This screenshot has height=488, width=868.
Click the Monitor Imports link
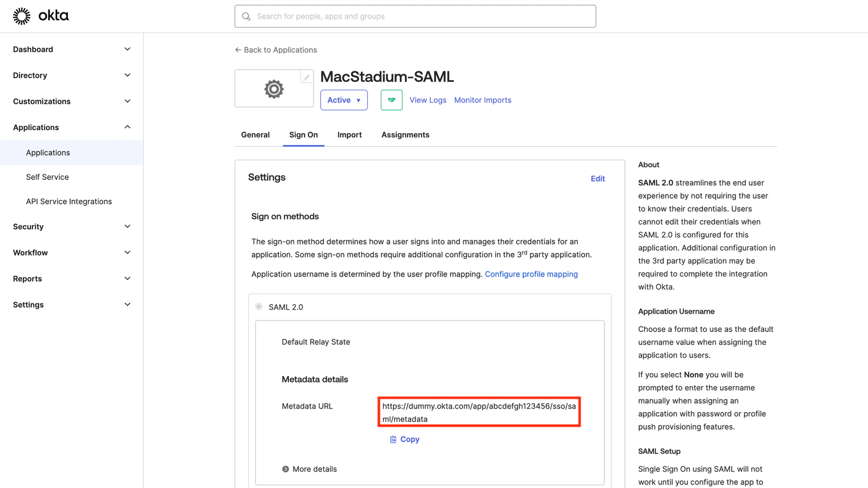pyautogui.click(x=483, y=100)
